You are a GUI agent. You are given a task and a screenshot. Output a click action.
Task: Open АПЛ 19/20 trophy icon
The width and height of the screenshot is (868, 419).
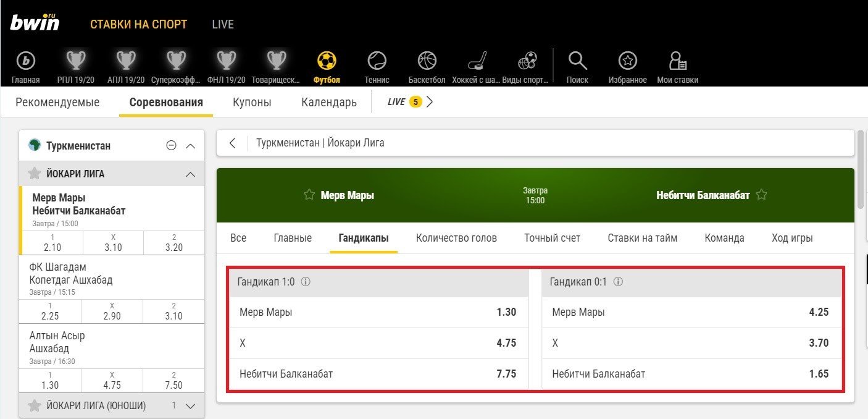tap(127, 61)
